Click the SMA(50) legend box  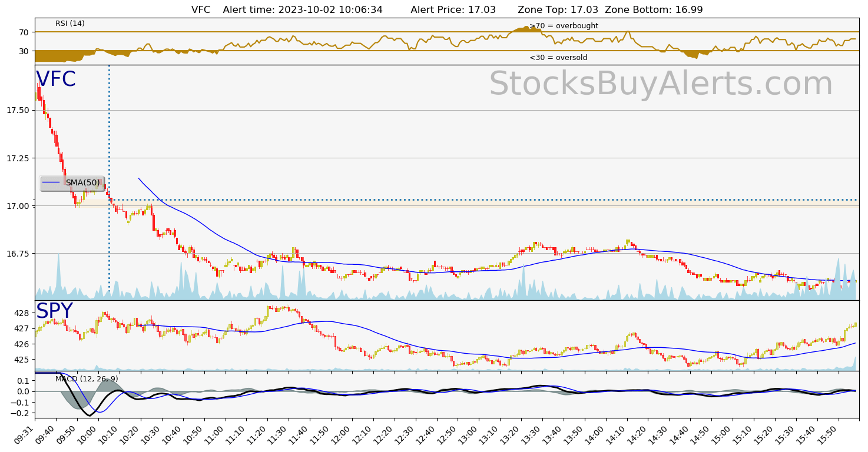[72, 183]
